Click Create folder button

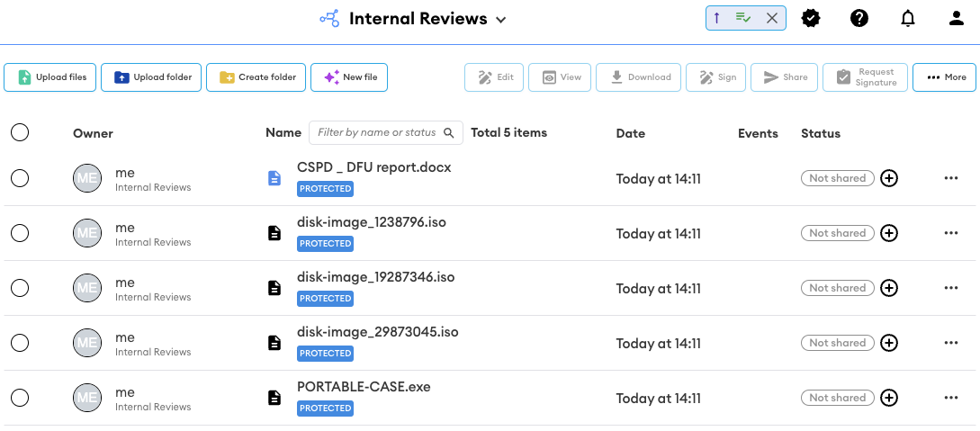(x=256, y=77)
